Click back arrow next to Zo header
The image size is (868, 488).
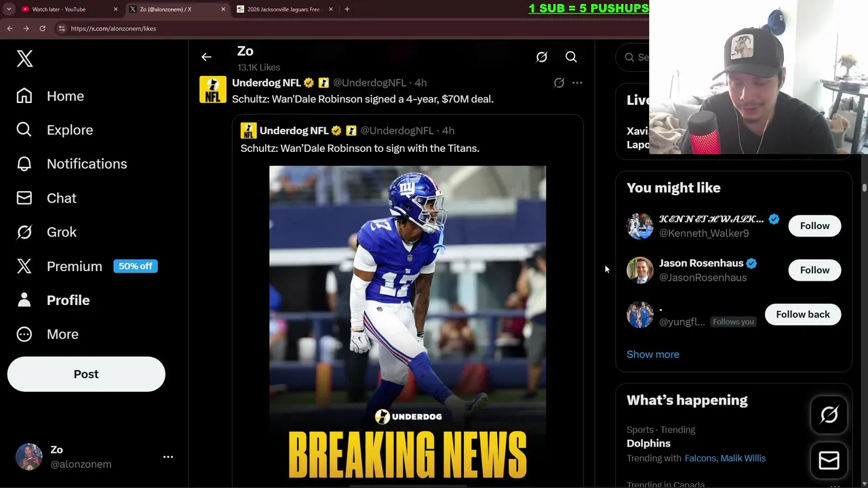point(206,58)
